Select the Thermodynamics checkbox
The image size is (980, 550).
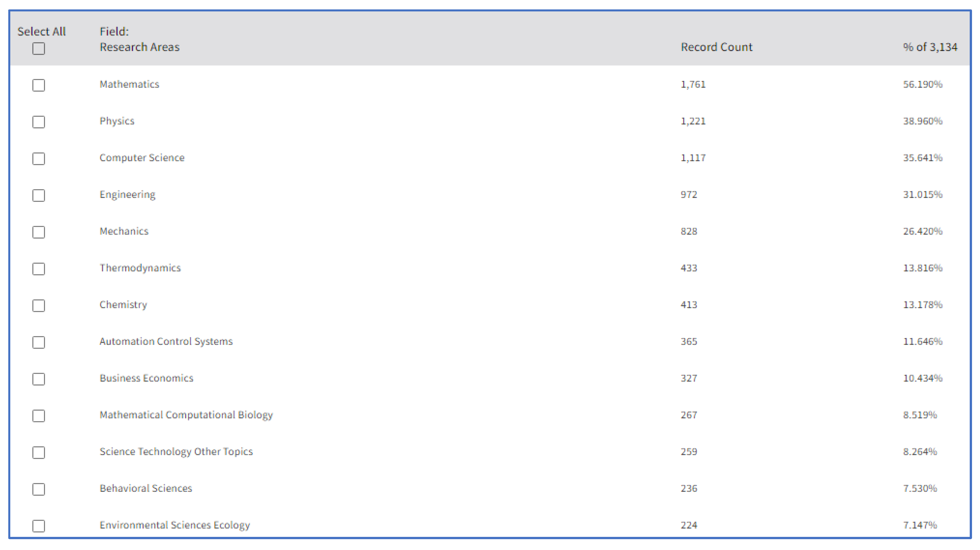tap(39, 269)
